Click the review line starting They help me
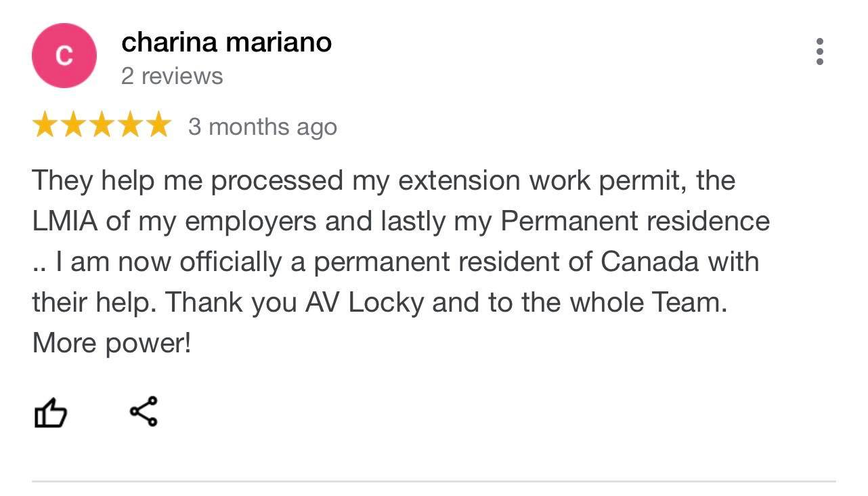 (x=383, y=181)
